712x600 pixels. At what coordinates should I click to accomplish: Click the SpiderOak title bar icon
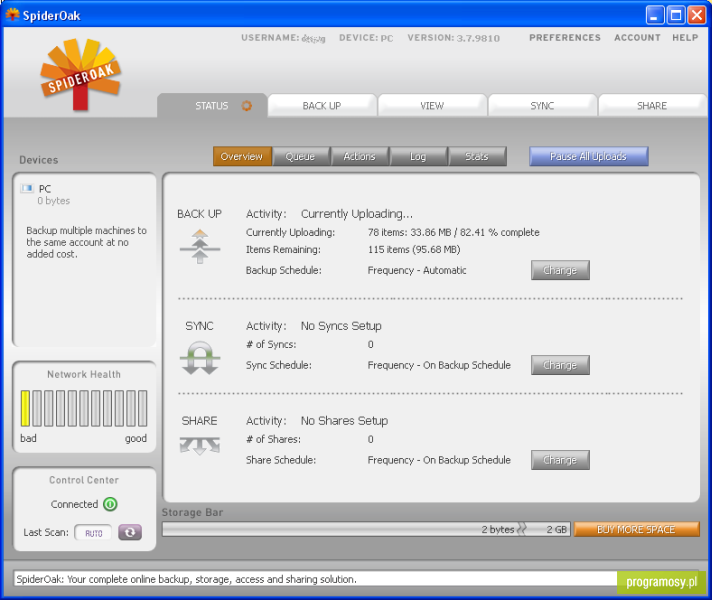point(12,15)
